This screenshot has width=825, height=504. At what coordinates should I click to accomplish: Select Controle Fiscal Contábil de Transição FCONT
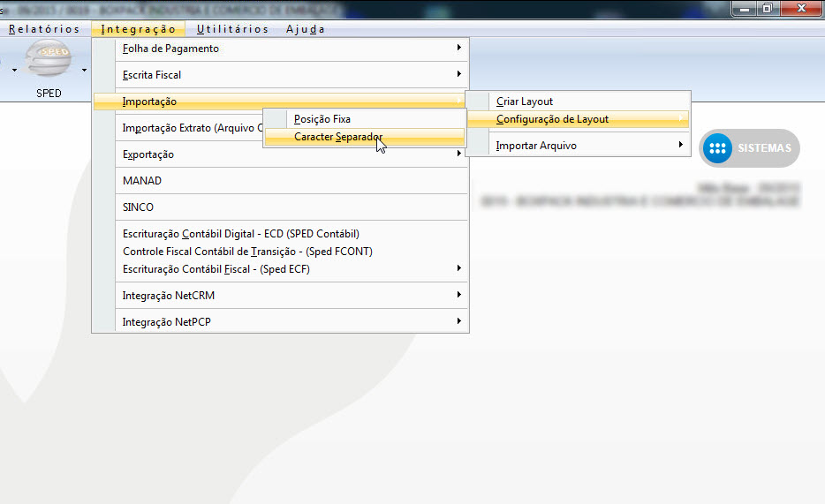(247, 252)
